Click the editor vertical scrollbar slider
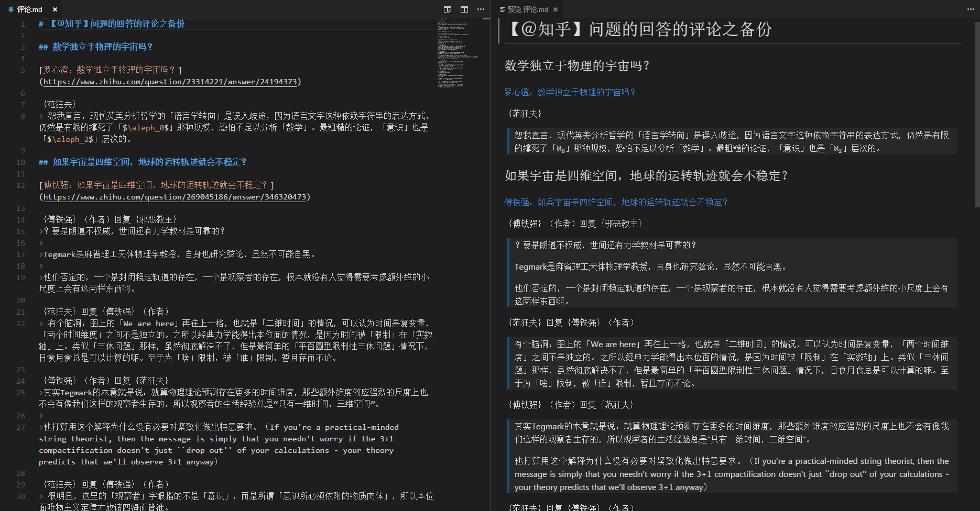This screenshot has width=980, height=511. point(486,19)
